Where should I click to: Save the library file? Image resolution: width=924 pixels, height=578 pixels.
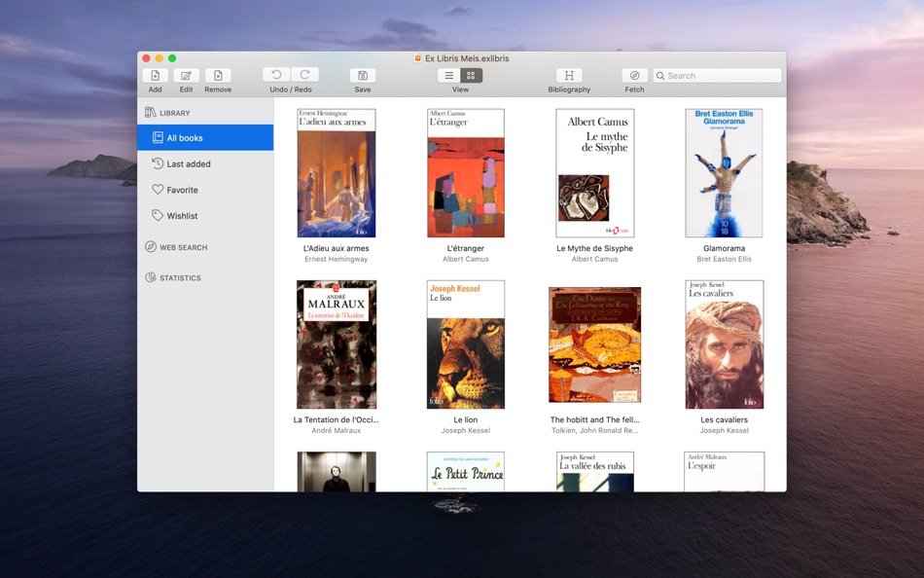[x=362, y=78]
